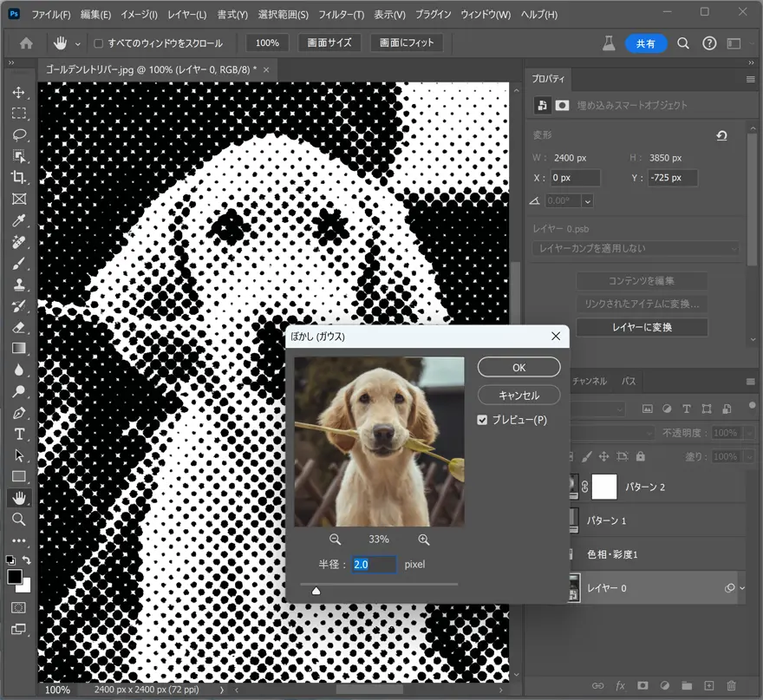763x700 pixels.
Task: Click the 共有 share button
Action: 645,44
